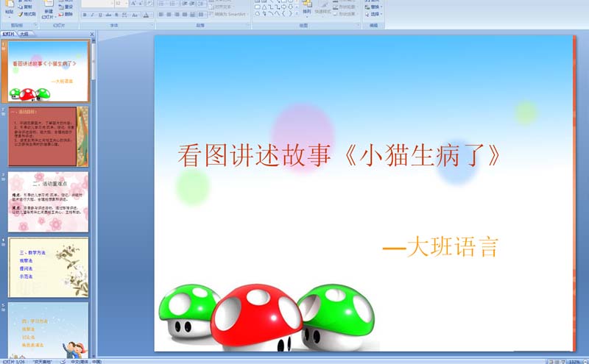This screenshot has height=364, width=589.
Task: Close the slide thumbnail pane
Action: pos(92,34)
